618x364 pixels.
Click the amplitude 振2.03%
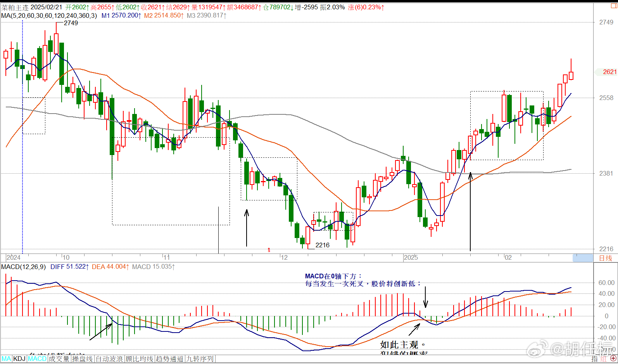coord(332,7)
